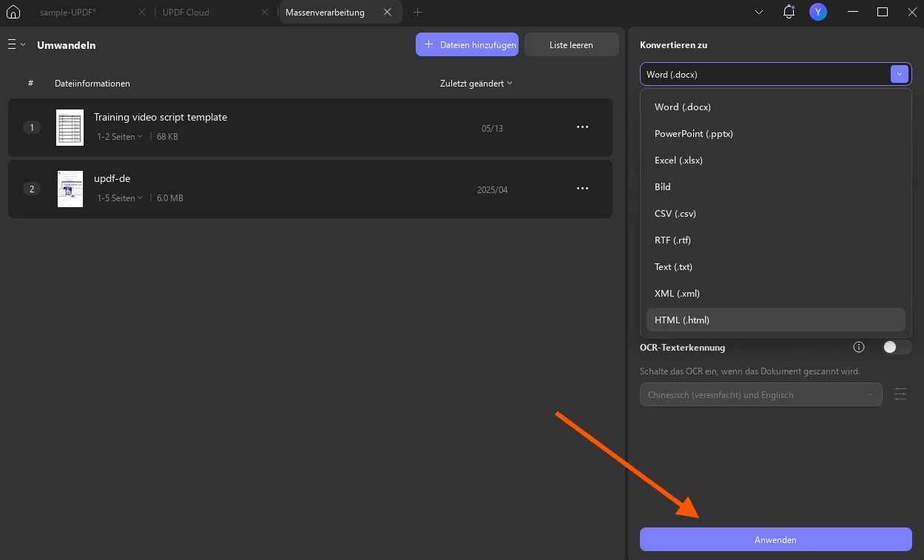Image resolution: width=924 pixels, height=560 pixels.
Task: Go to the home icon
Action: (13, 12)
